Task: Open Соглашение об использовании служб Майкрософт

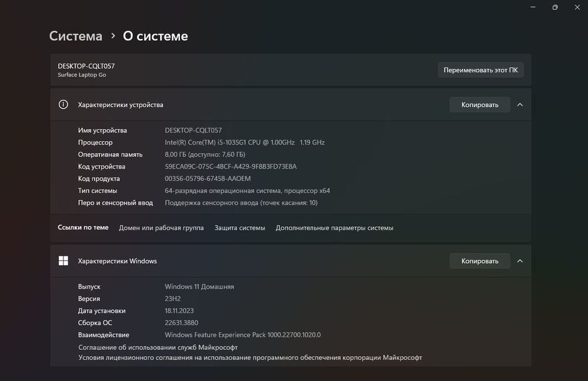Action: (x=158, y=347)
